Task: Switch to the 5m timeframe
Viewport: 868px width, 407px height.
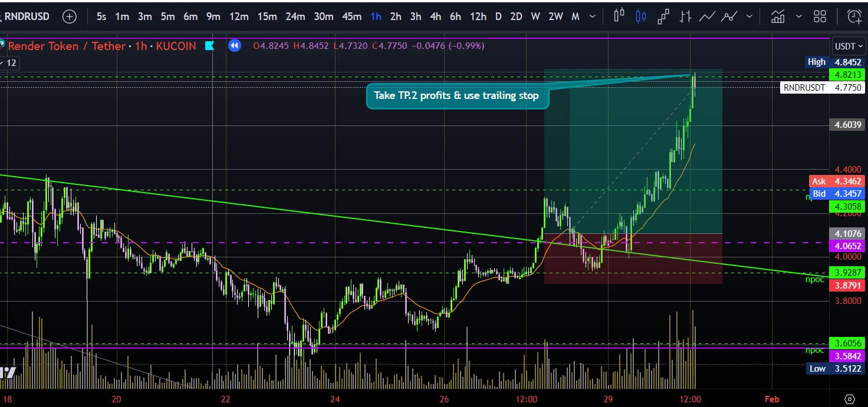Action: click(168, 16)
